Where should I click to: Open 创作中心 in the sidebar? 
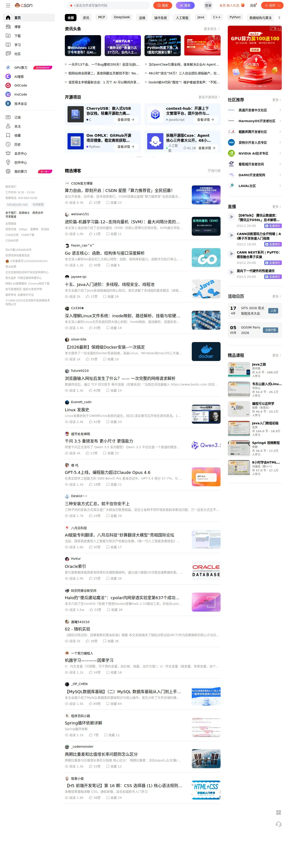tap(29, 162)
